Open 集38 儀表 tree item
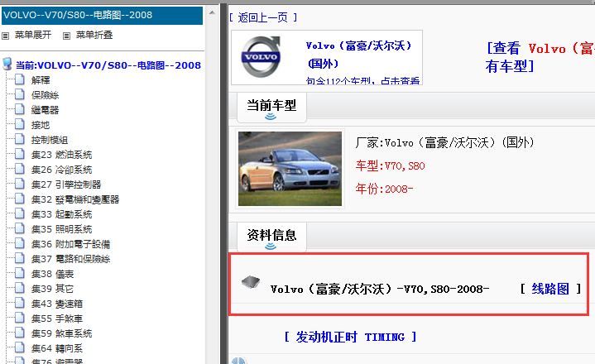Image resolution: width=595 pixels, height=364 pixels. click(53, 274)
